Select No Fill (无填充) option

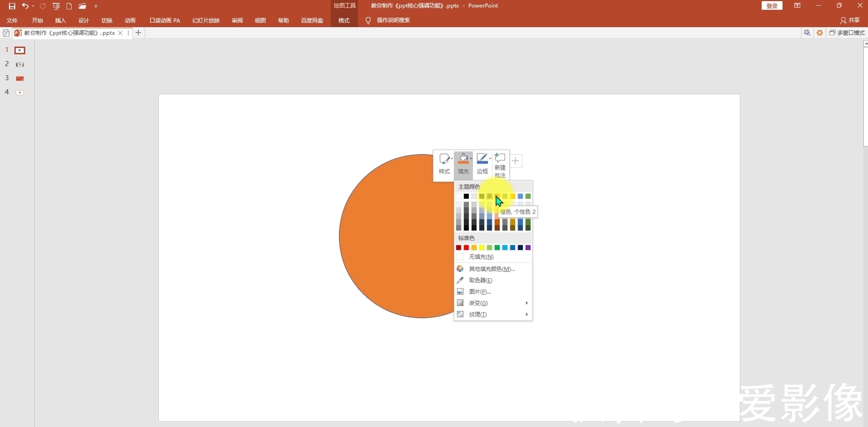(x=481, y=257)
